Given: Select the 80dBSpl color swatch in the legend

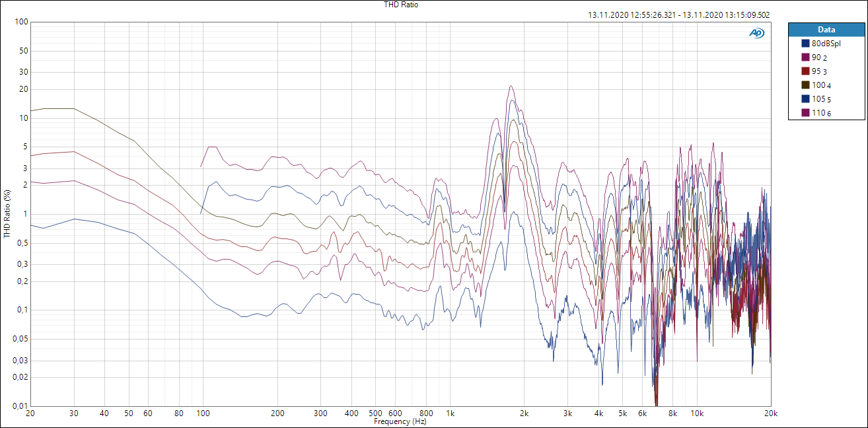Looking at the screenshot, I should pos(805,44).
